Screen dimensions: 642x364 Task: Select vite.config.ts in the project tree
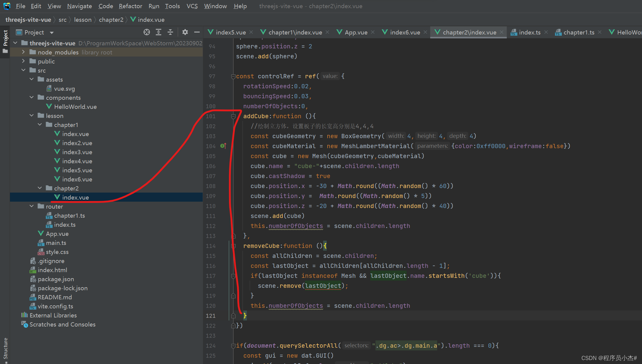click(x=55, y=306)
